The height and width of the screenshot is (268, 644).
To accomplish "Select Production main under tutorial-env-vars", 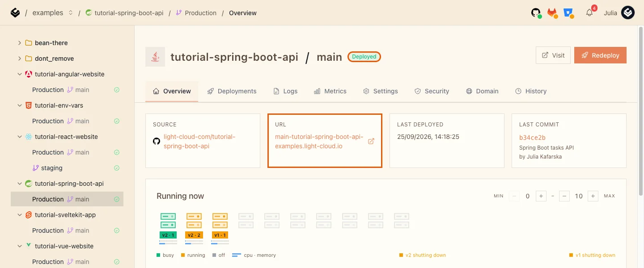I will click(67, 121).
